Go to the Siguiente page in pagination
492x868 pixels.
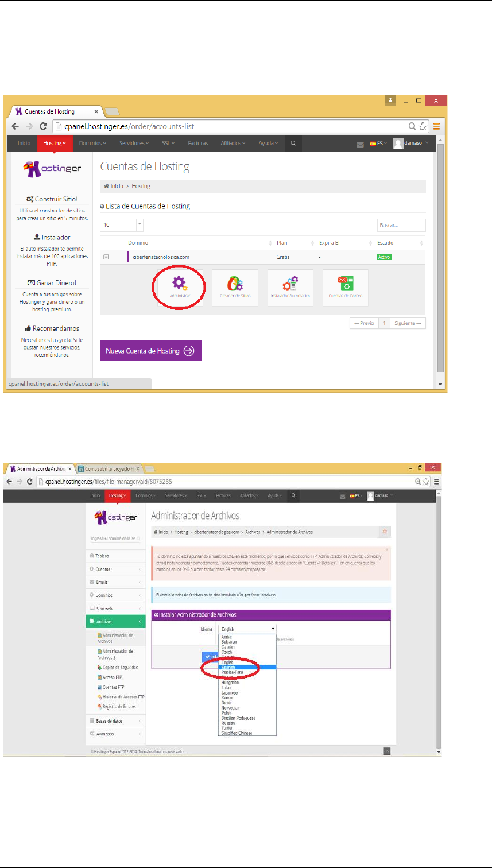[x=408, y=323]
